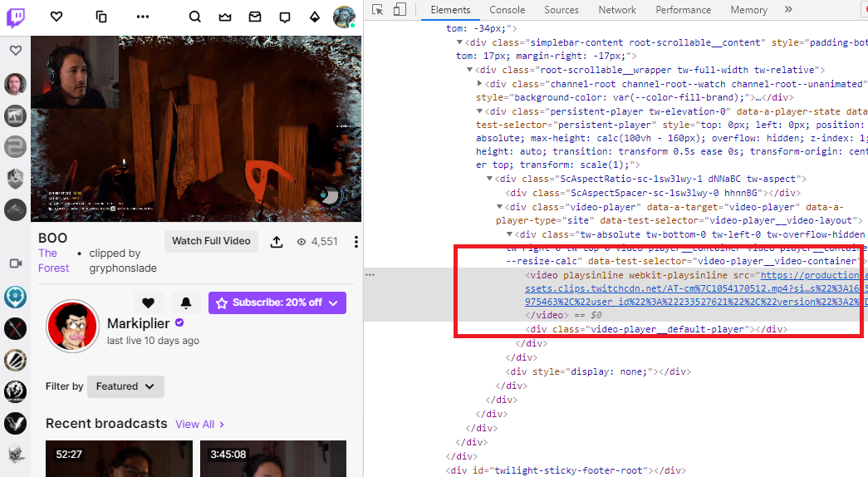Image resolution: width=868 pixels, height=477 pixels.
Task: Open Subscribe 20% off dropdown button
Action: [277, 302]
